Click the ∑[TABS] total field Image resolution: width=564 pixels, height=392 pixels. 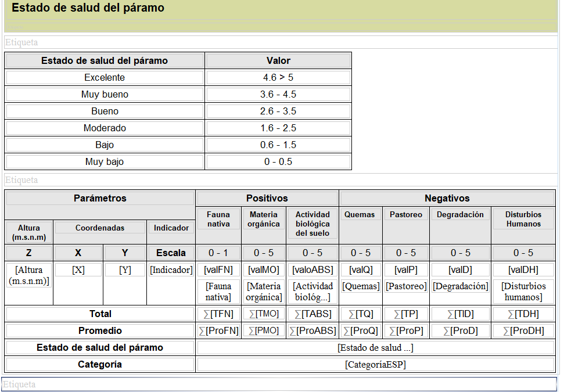(x=312, y=314)
